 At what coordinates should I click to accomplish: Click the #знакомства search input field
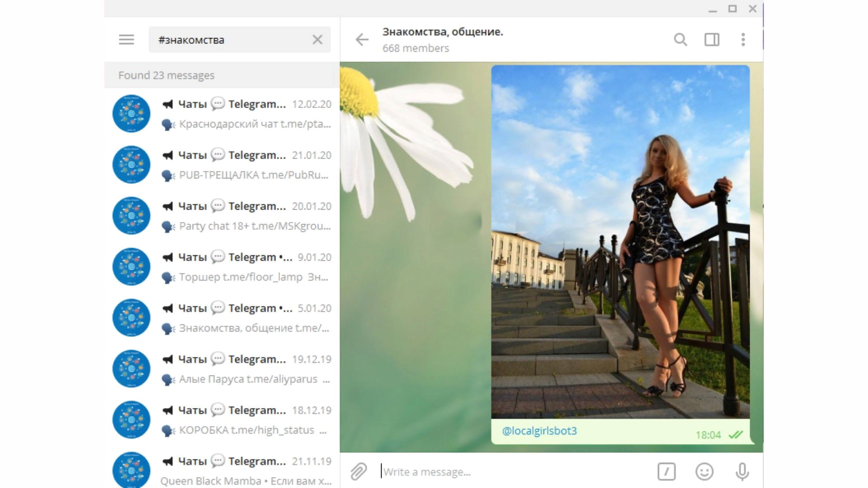[x=231, y=40]
